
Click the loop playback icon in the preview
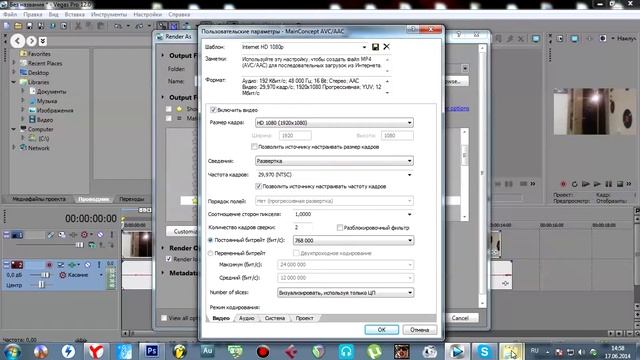coord(574,184)
